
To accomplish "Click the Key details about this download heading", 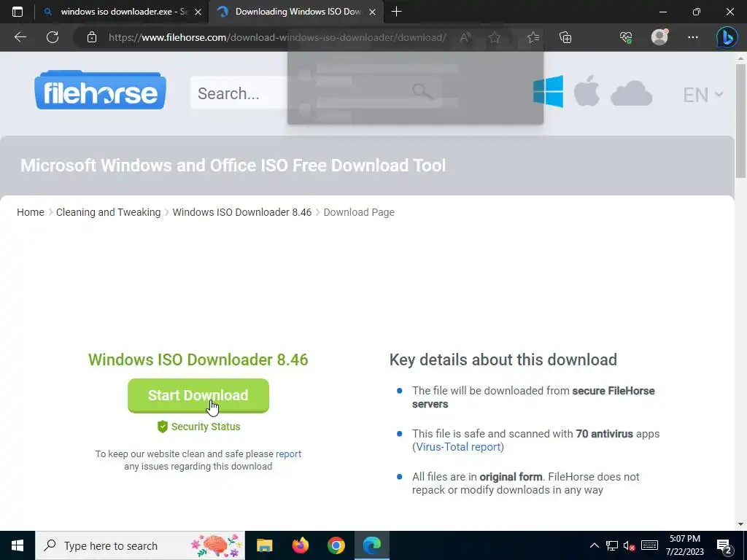I will [x=503, y=359].
